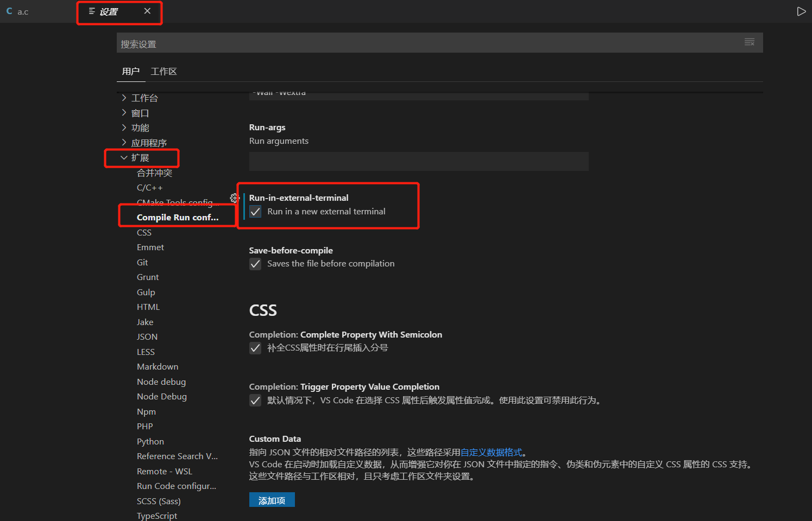Toggle Complete Property With Semicolon option
Screen dimensions: 812x521
[x=255, y=348]
